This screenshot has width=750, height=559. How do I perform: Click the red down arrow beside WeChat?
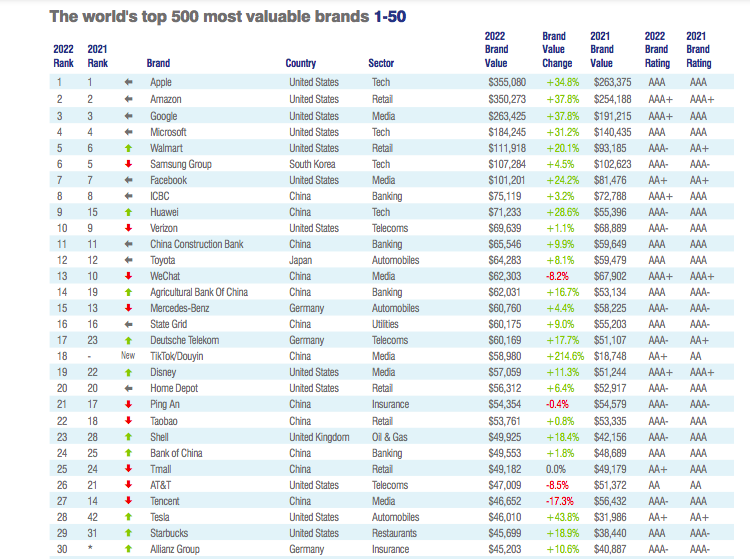(128, 276)
